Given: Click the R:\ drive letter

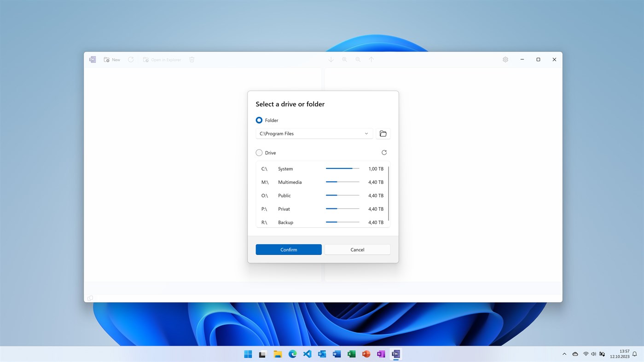Looking at the screenshot, I should click(264, 222).
